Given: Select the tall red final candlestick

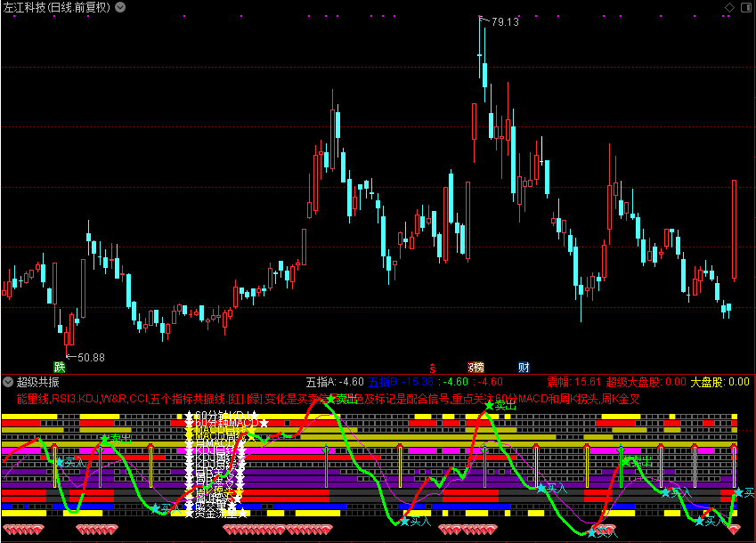Looking at the screenshot, I should [x=734, y=230].
